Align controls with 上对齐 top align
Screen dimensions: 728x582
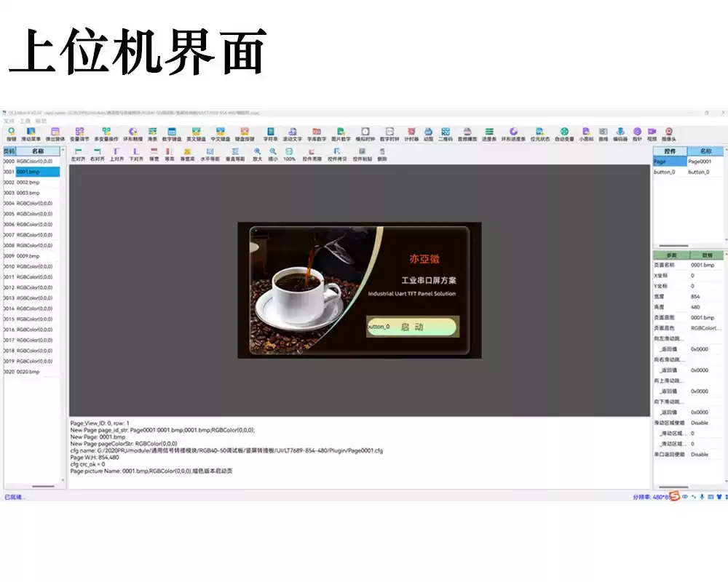(x=116, y=154)
